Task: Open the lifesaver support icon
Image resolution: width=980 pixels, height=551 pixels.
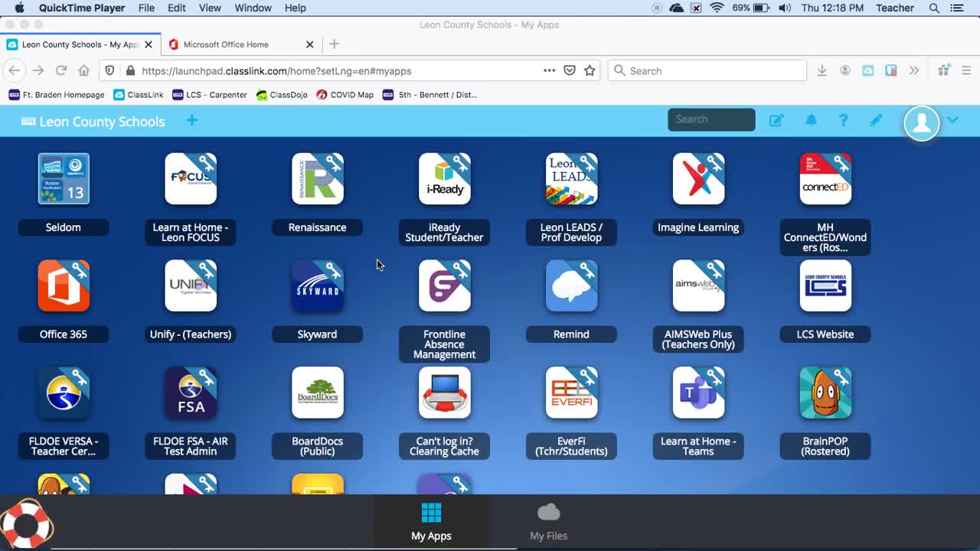Action: click(26, 524)
